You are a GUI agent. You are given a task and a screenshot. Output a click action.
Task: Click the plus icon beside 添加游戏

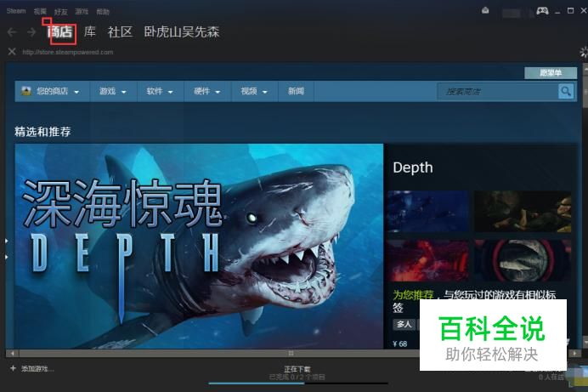pyautogui.click(x=13, y=368)
